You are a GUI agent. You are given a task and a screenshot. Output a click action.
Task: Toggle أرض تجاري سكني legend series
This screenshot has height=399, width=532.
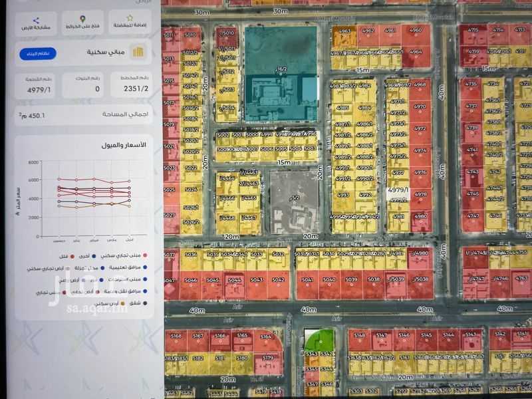[x=48, y=269]
